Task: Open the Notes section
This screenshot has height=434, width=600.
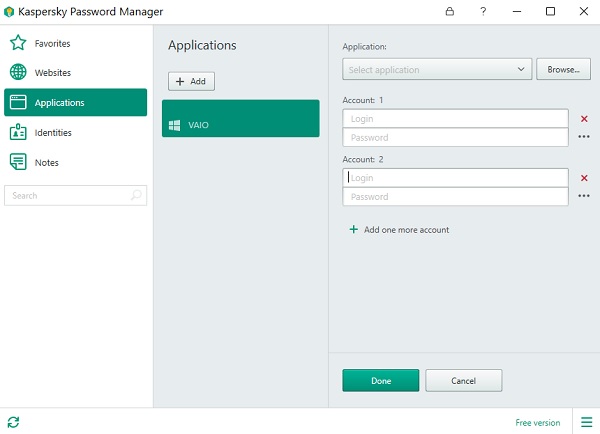Action: [x=47, y=163]
